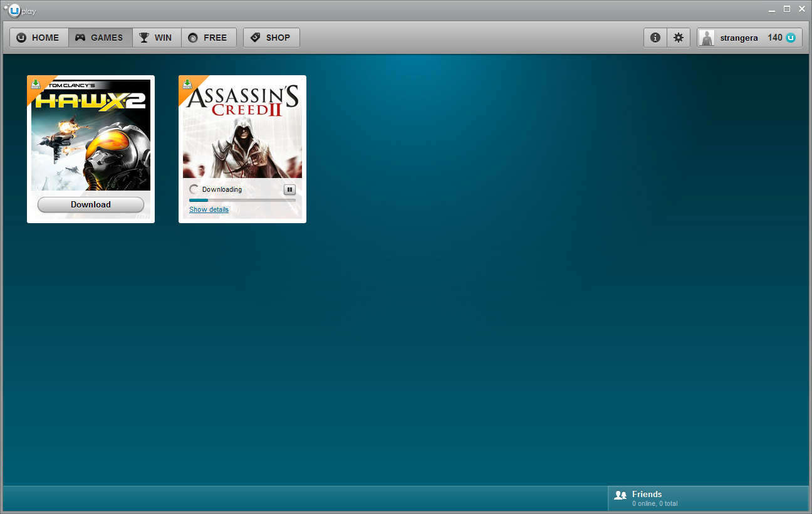Click the strangera profile avatar
This screenshot has width=812, height=514.
pyautogui.click(x=707, y=38)
